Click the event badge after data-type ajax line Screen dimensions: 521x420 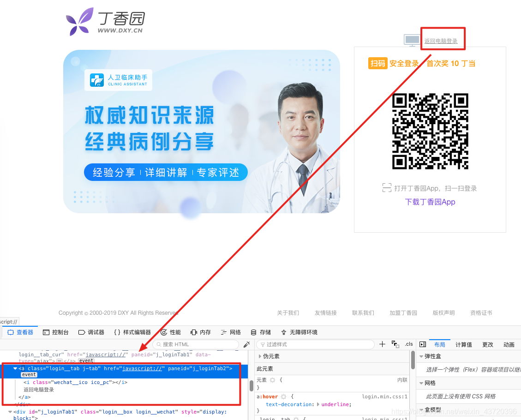86,361
